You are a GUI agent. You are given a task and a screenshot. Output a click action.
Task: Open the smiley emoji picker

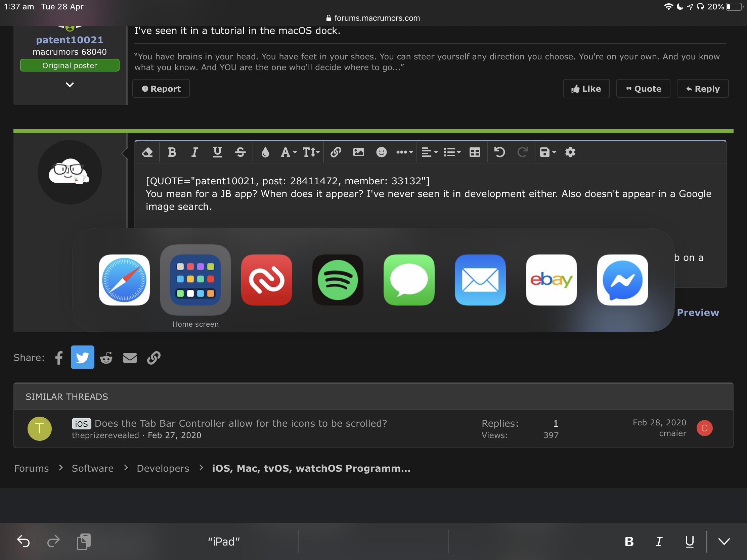381,152
